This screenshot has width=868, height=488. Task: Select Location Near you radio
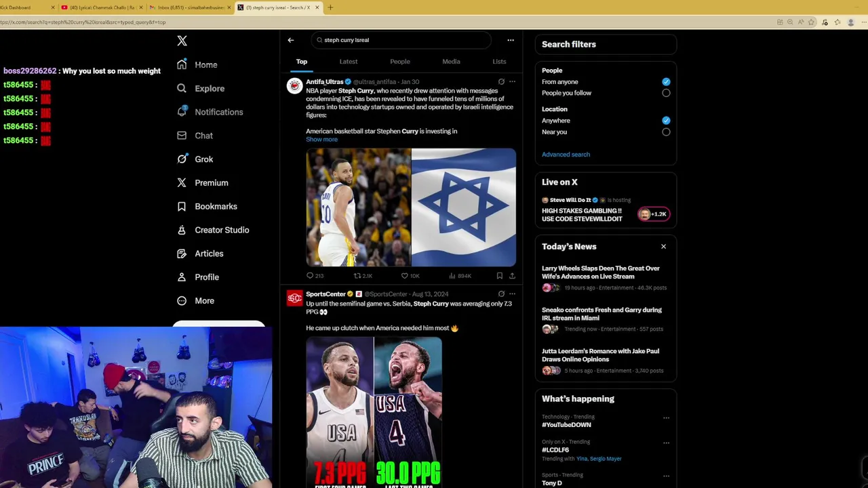point(666,132)
